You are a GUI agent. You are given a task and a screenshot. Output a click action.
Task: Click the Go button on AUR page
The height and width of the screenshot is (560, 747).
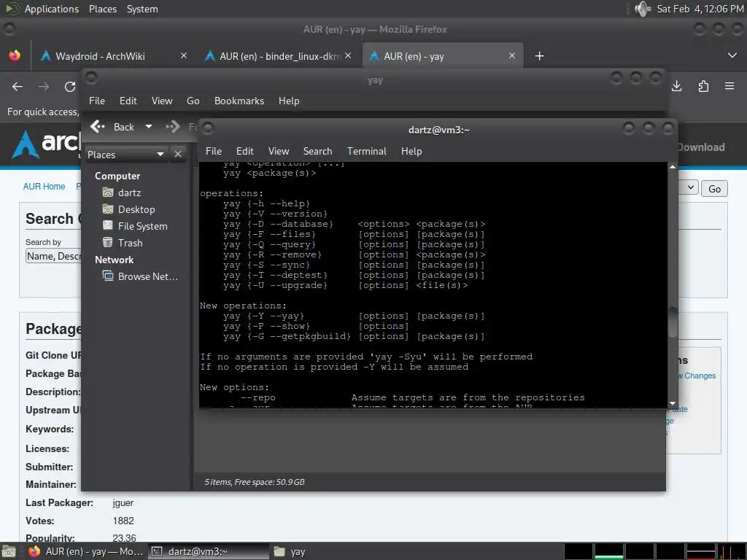pyautogui.click(x=714, y=189)
